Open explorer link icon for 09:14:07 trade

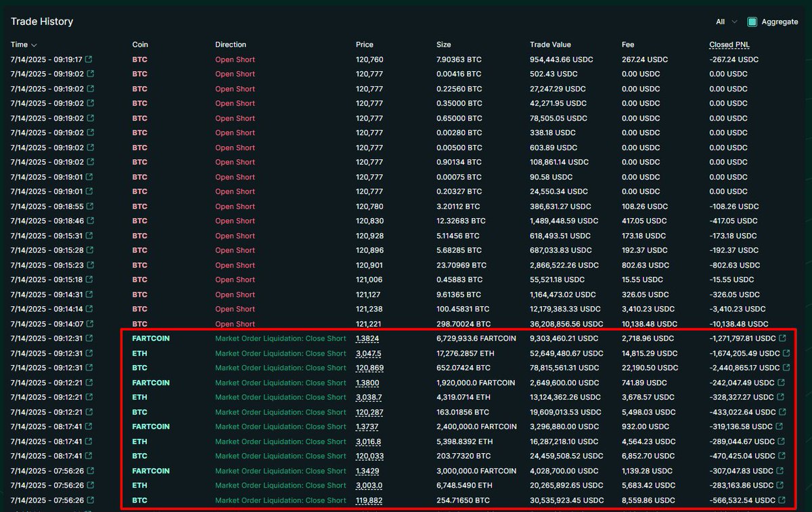click(90, 324)
